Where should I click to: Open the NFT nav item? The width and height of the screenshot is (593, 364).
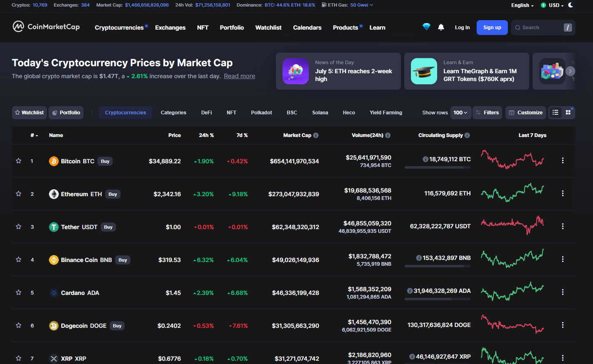point(203,28)
